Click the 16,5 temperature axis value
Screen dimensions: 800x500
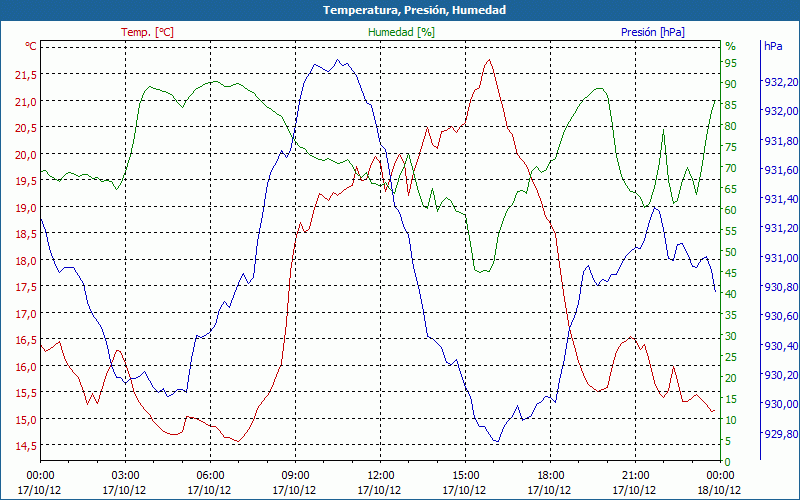pos(26,340)
